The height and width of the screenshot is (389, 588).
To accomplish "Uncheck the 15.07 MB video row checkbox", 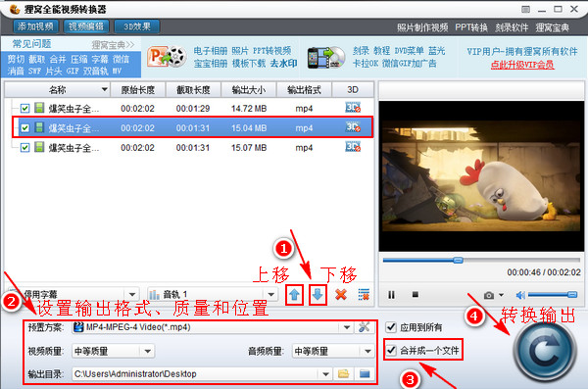I will pos(24,148).
